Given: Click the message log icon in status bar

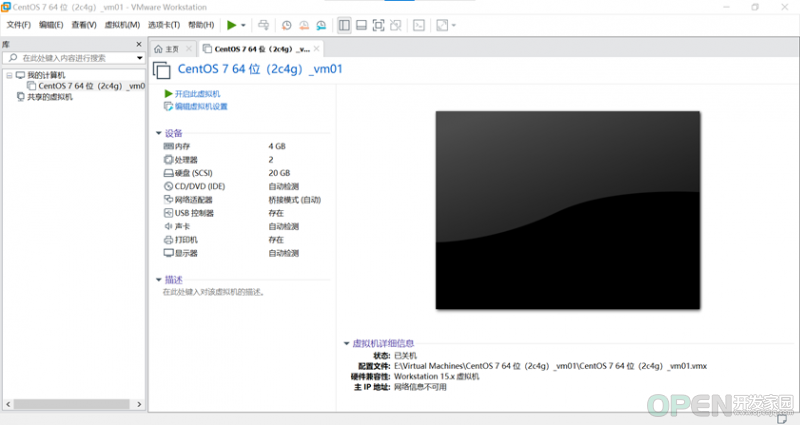Looking at the screenshot, I should pyautogui.click(x=782, y=419).
